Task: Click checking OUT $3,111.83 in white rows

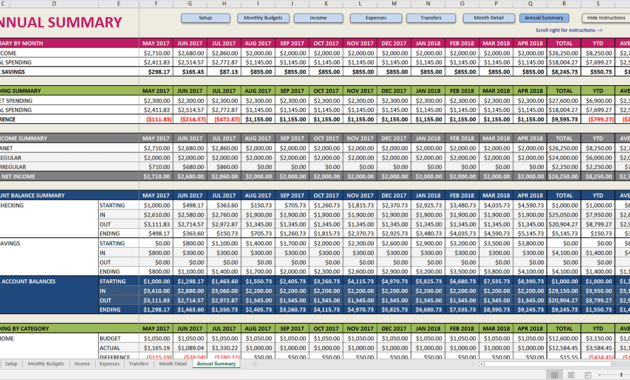Action: (156, 224)
